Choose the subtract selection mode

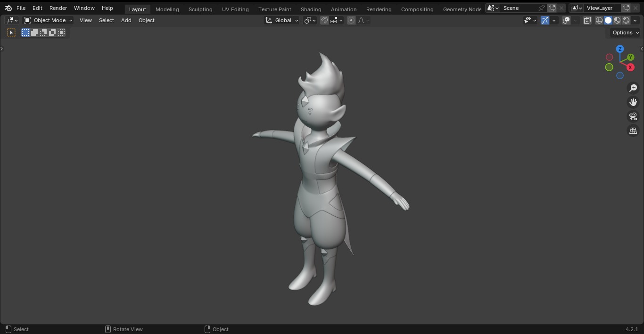[43, 33]
